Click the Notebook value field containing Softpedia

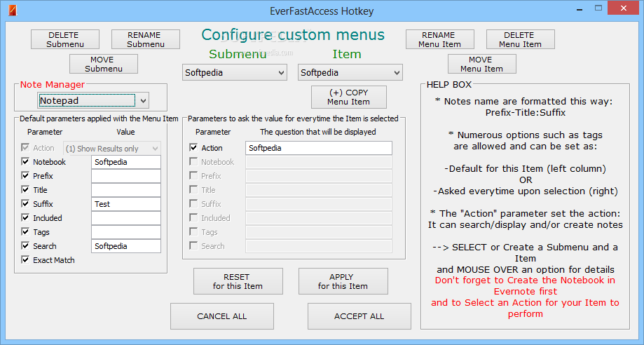point(126,162)
